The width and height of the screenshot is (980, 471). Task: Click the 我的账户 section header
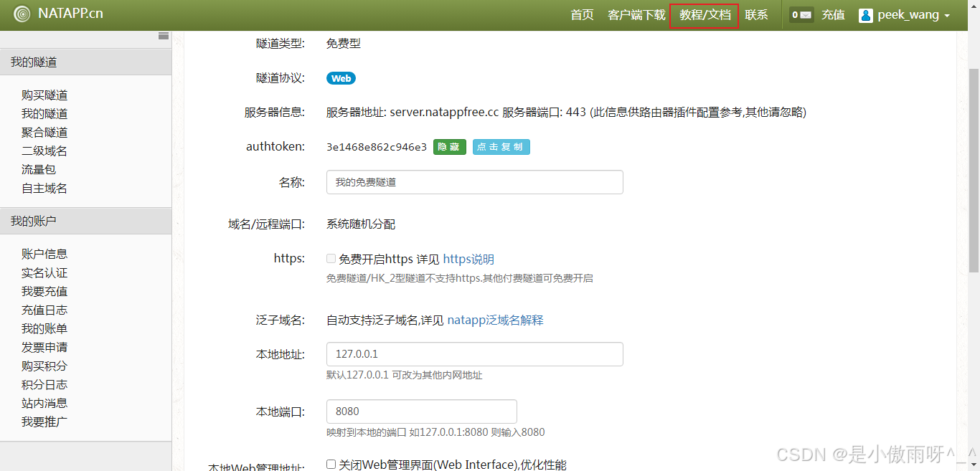point(85,222)
